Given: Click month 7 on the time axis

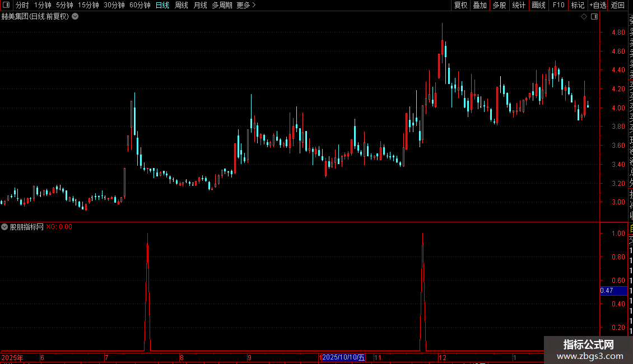Looking at the screenshot, I should point(106,357).
